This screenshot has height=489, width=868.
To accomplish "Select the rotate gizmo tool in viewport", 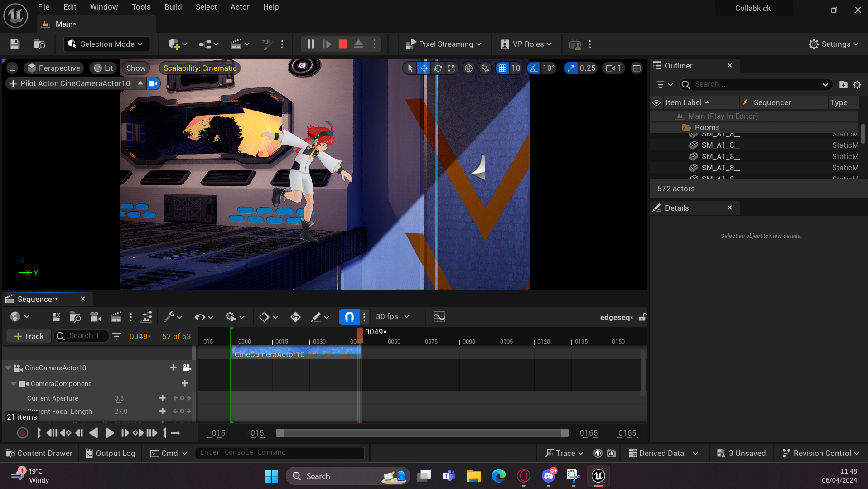I will (438, 68).
